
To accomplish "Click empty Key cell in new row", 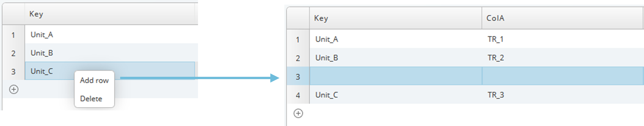I will click(396, 76).
